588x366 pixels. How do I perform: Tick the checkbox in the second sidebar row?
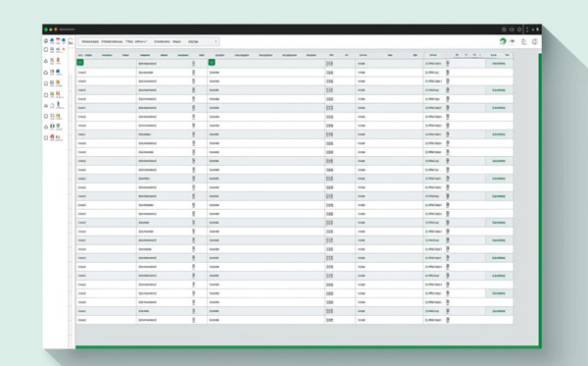[46, 49]
